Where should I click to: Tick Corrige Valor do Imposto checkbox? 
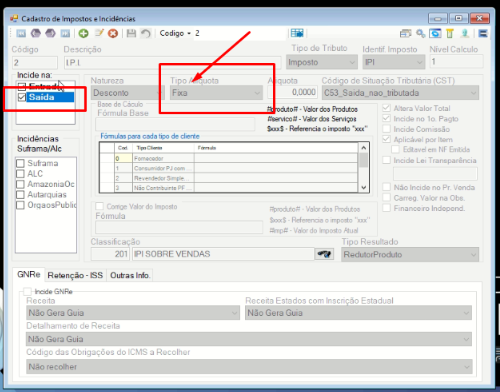point(99,206)
